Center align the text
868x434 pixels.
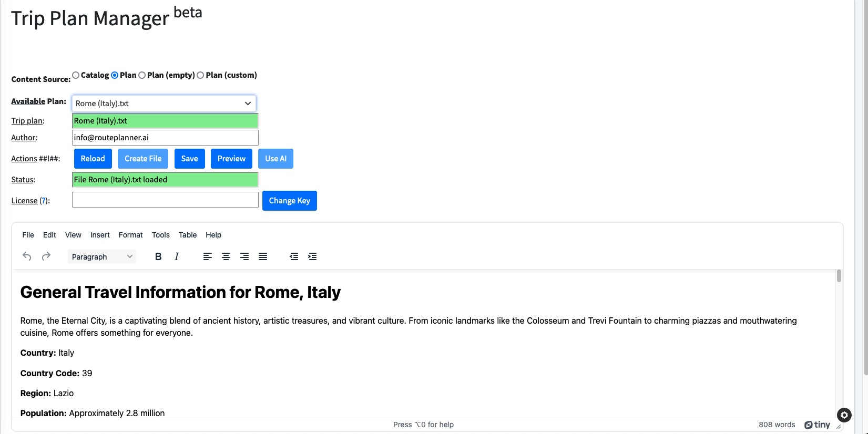click(x=226, y=256)
